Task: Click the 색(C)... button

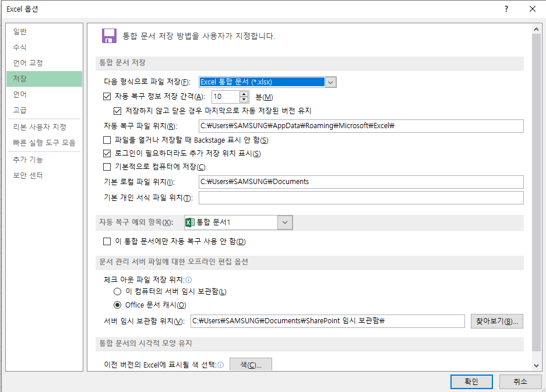Action: pos(251,365)
